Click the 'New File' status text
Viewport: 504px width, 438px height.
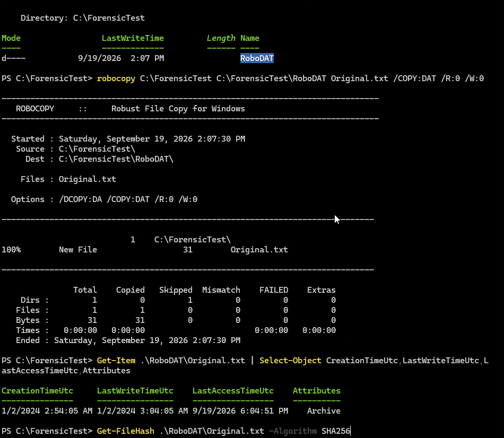pos(78,250)
